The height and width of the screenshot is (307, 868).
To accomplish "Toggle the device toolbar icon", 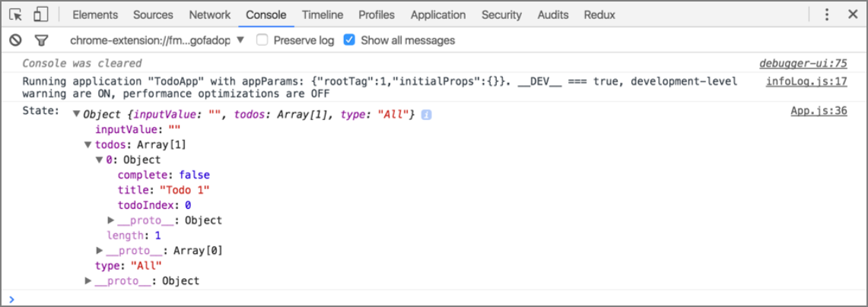I will tap(41, 14).
